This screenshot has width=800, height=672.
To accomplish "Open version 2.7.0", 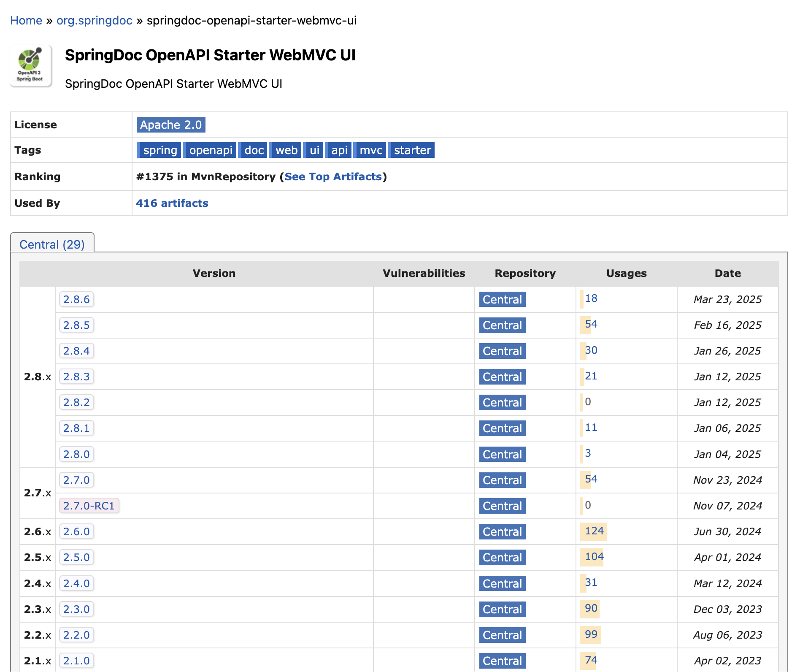I will (76, 480).
